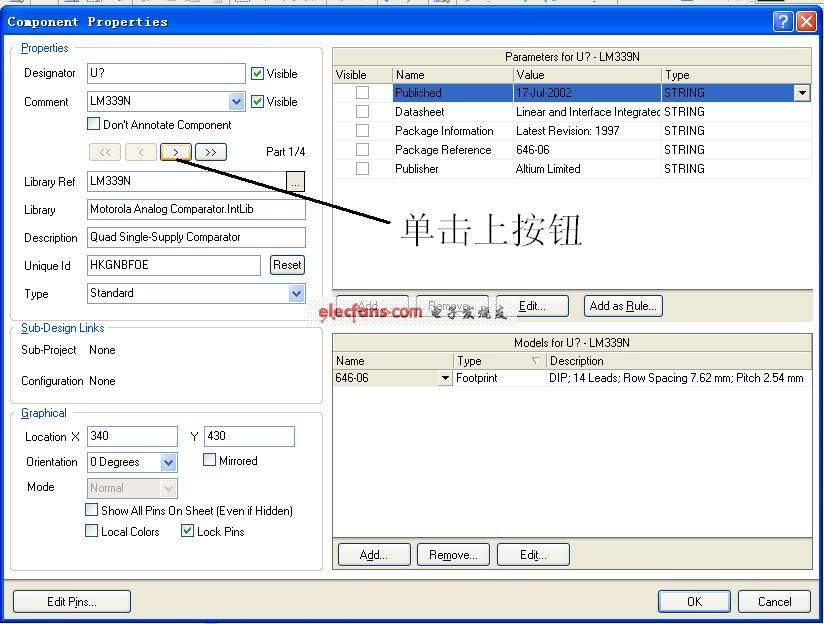824x624 pixels.
Task: Sort models by Type column header
Action: 499,361
